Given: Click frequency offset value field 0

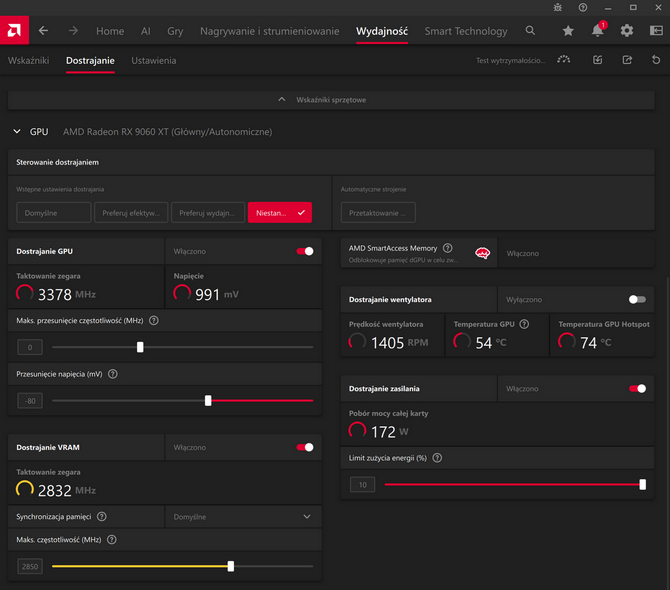Looking at the screenshot, I should (x=30, y=347).
